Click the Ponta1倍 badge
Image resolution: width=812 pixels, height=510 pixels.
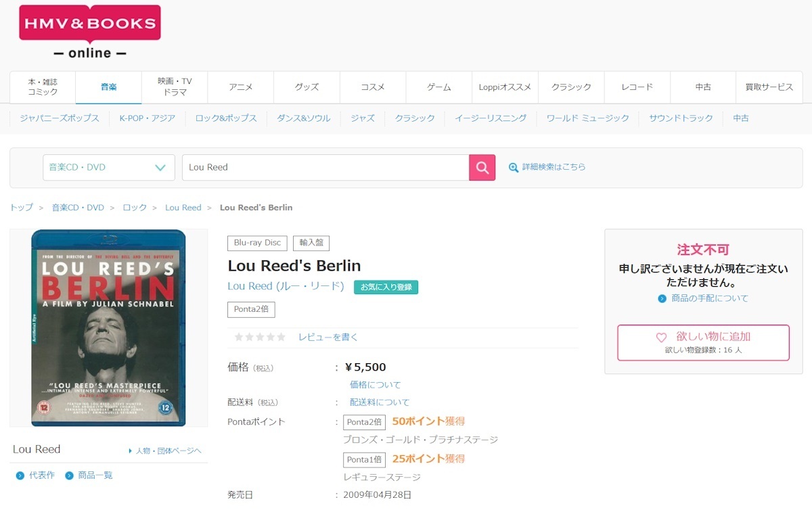click(364, 460)
